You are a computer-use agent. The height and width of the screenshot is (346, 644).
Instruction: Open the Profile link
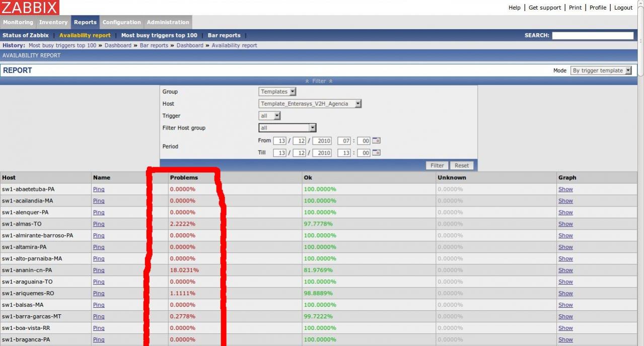(598, 8)
